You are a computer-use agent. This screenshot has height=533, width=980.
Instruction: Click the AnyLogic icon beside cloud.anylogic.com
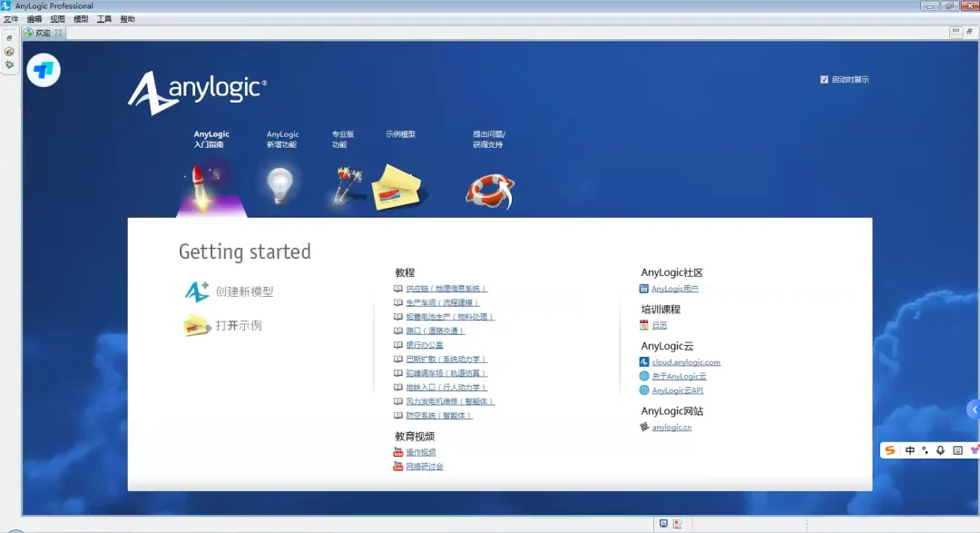643,362
